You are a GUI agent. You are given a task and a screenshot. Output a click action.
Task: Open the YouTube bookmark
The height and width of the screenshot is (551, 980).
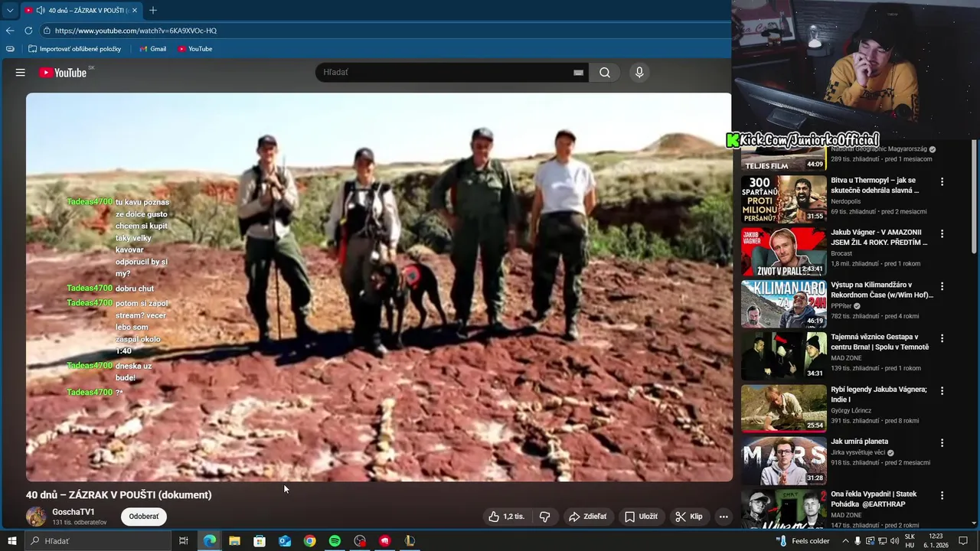click(x=195, y=49)
